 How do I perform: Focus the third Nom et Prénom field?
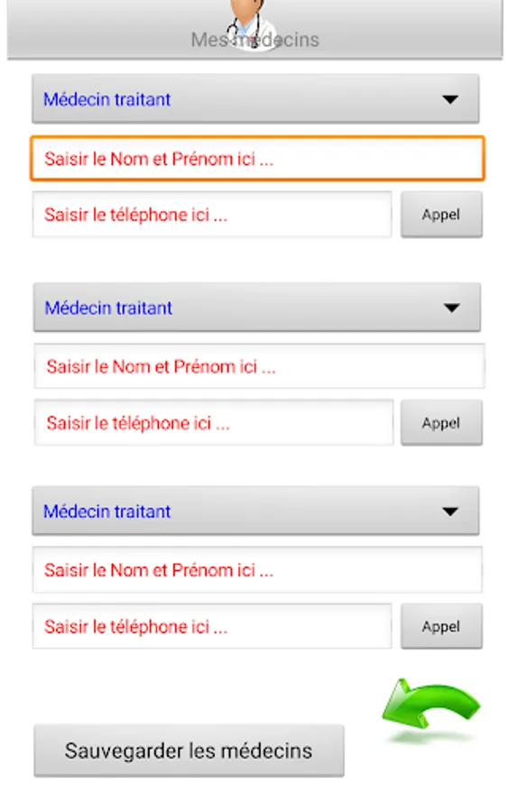click(257, 569)
